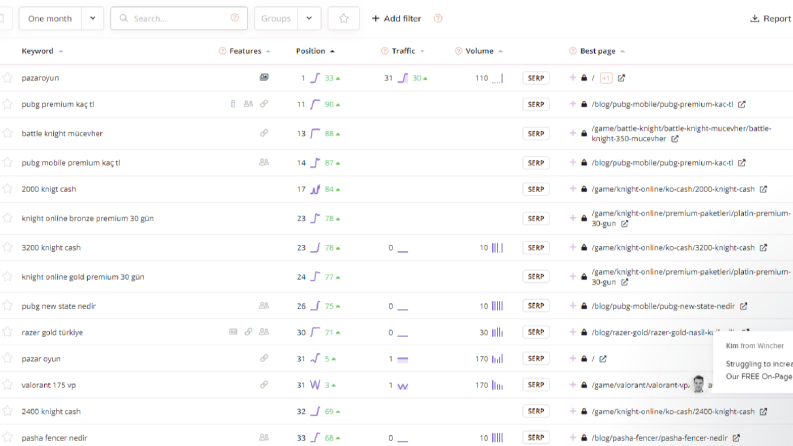Click the +1 badge on pazaroyun best page

606,78
